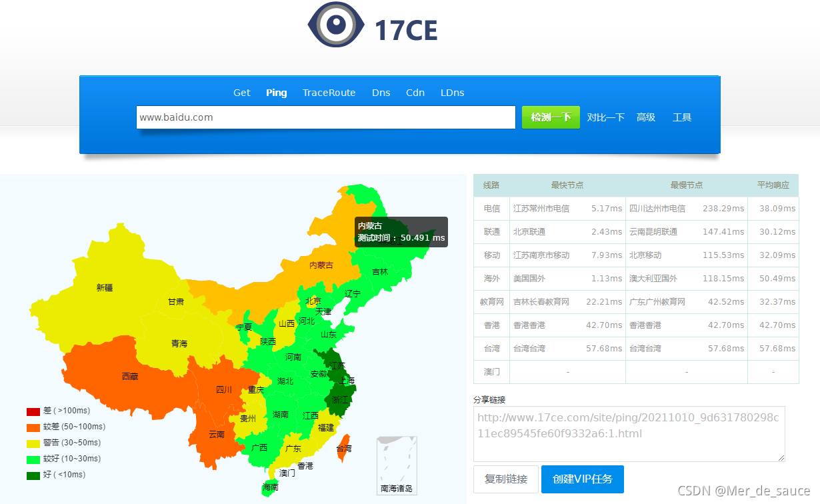
Task: Open the TraceRoute tab
Action: (329, 93)
